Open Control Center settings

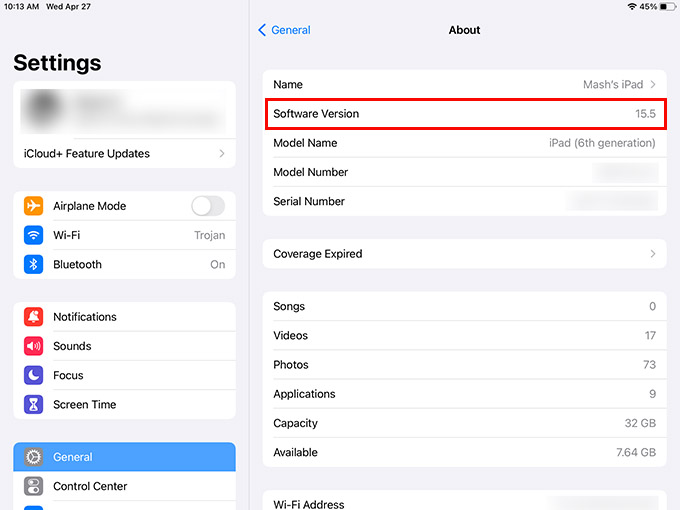(x=124, y=486)
